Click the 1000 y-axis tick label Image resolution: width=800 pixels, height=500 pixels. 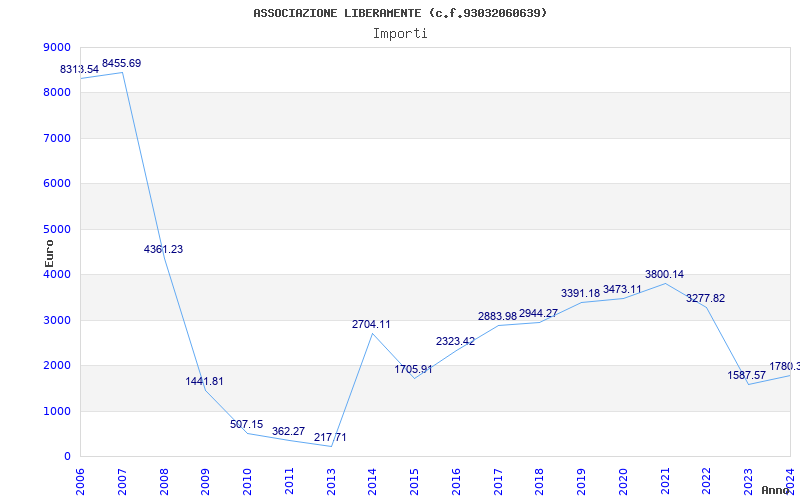(55, 411)
